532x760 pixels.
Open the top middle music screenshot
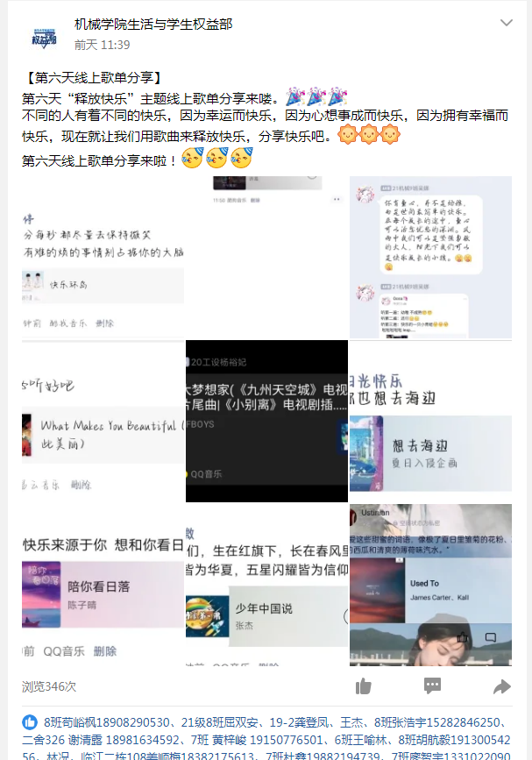click(x=267, y=258)
